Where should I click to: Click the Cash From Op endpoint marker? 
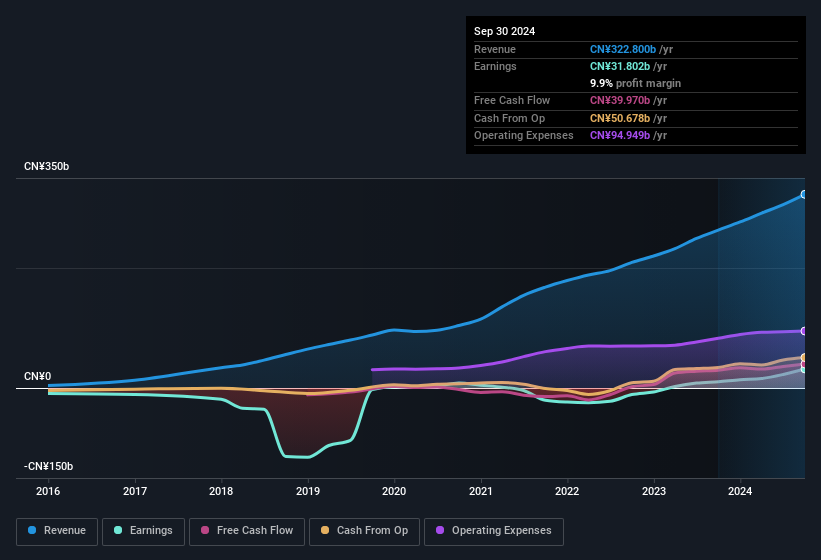pyautogui.click(x=804, y=357)
